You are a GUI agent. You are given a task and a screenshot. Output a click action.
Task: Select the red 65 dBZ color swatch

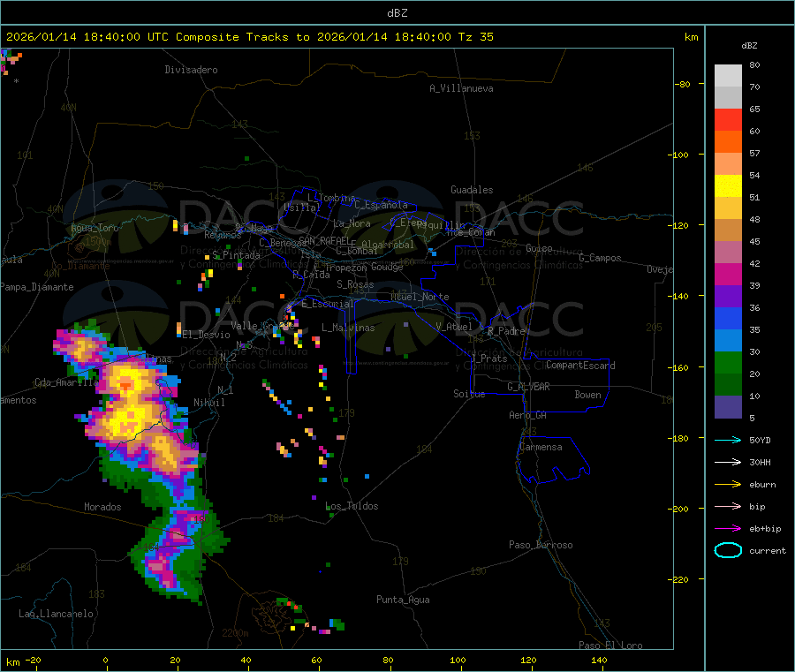coord(728,119)
